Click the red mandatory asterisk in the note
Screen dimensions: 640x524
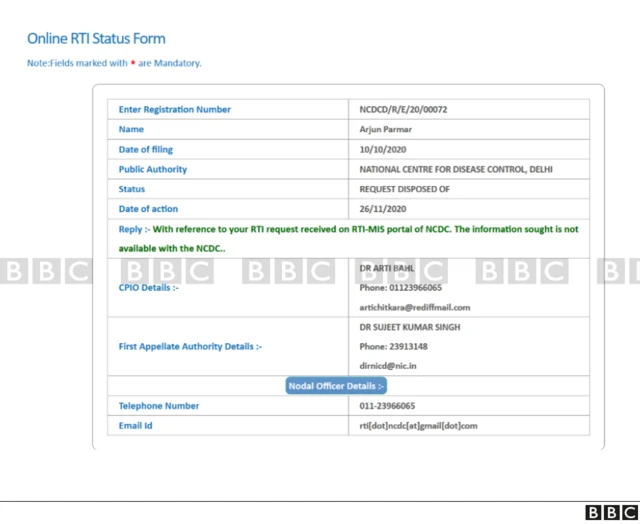tap(133, 63)
